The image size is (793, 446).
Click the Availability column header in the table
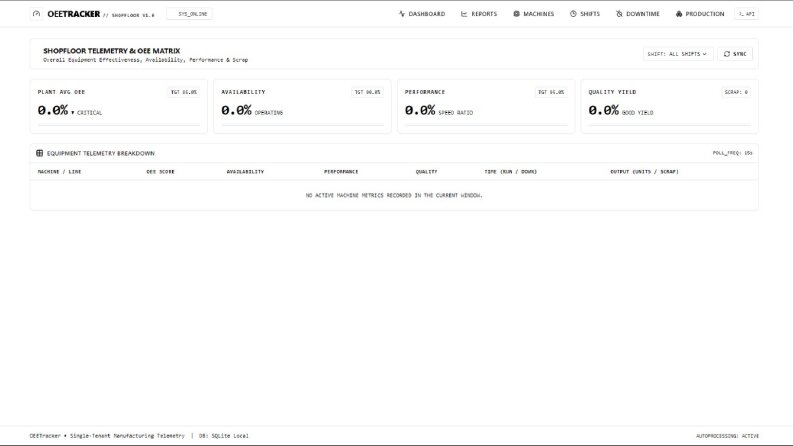(245, 172)
